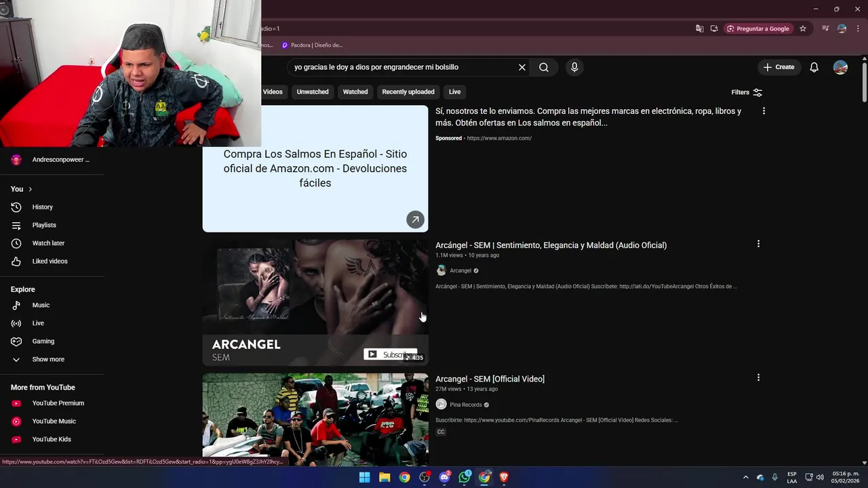Open Brave browser from the taskbar
The width and height of the screenshot is (868, 488).
(x=504, y=477)
